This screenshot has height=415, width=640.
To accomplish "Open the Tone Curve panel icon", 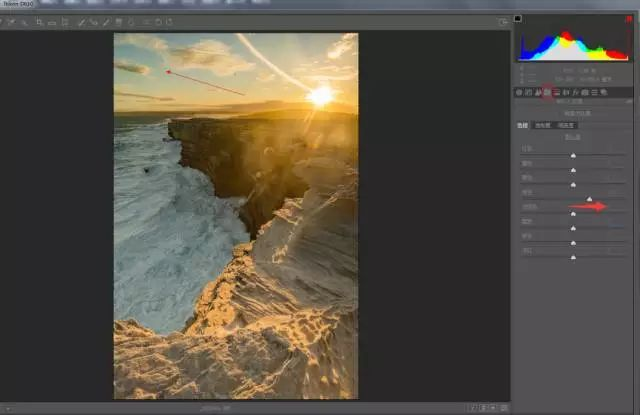I will click(x=528, y=92).
